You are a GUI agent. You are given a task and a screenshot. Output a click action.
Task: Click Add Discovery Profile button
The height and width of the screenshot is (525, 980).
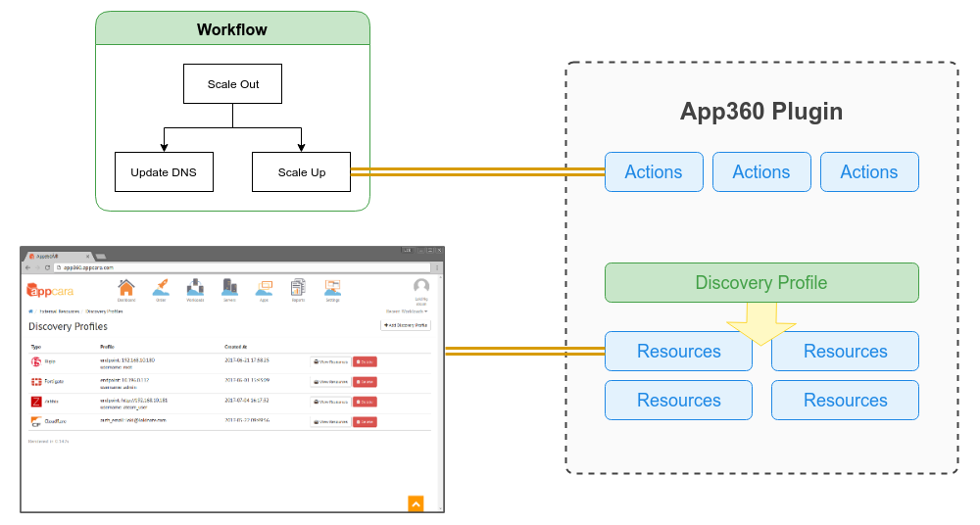[406, 325]
